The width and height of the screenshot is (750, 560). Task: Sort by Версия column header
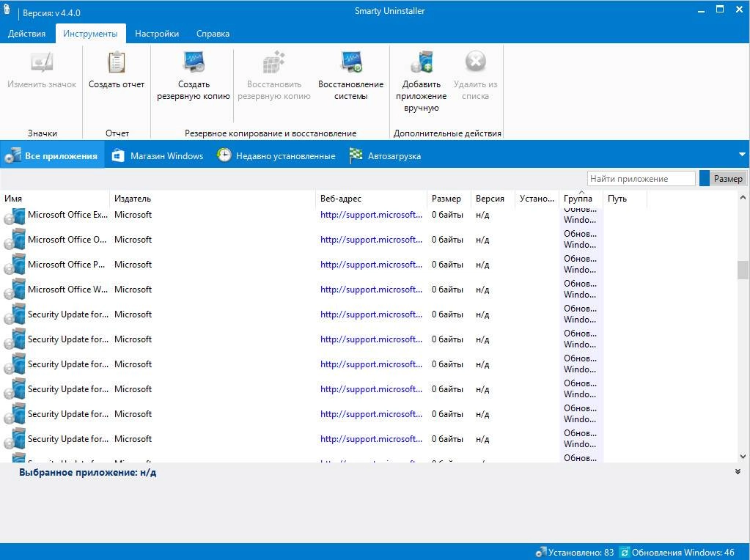[x=493, y=199]
